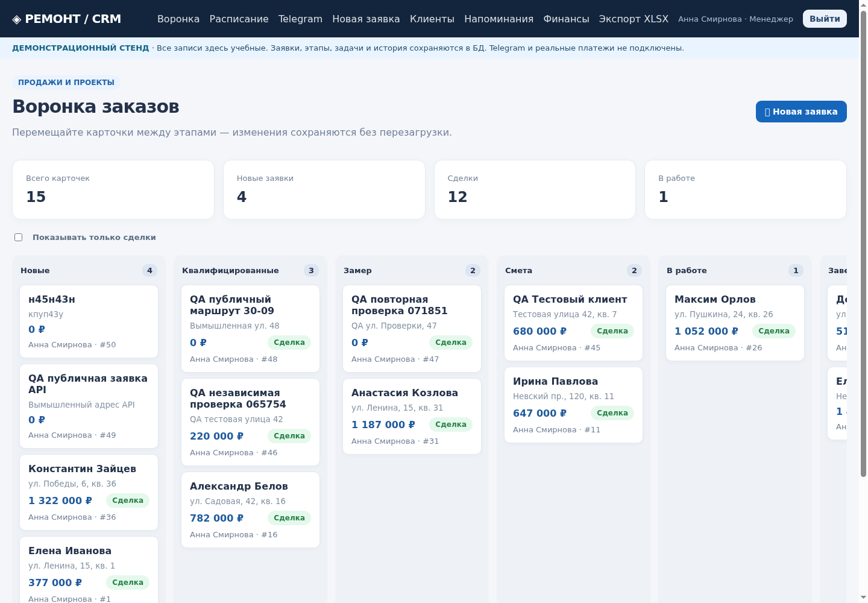Open the QA публичная заявка API card
Image resolution: width=868 pixels, height=603 pixels.
click(x=89, y=406)
